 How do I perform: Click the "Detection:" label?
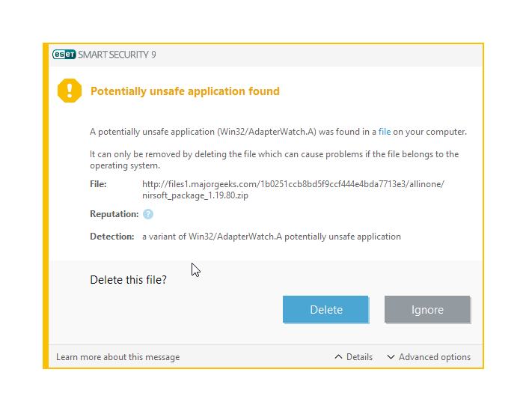pyautogui.click(x=112, y=237)
